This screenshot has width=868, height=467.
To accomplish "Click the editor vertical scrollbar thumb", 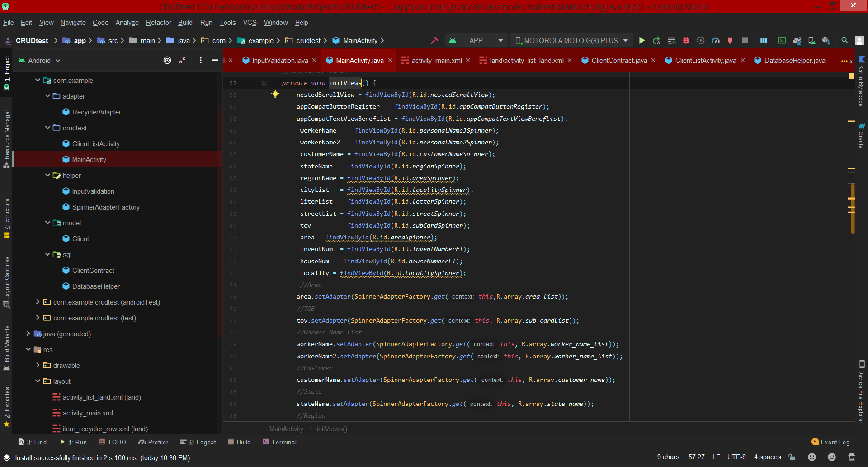I will tap(853, 208).
